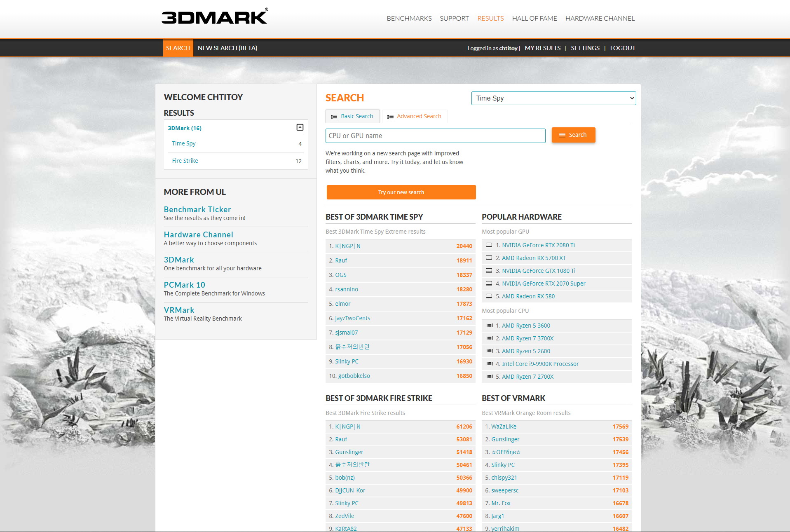Viewport: 790px width, 532px height.
Task: Click GPU icon beside AMD Radeon RX 580
Action: tap(489, 296)
